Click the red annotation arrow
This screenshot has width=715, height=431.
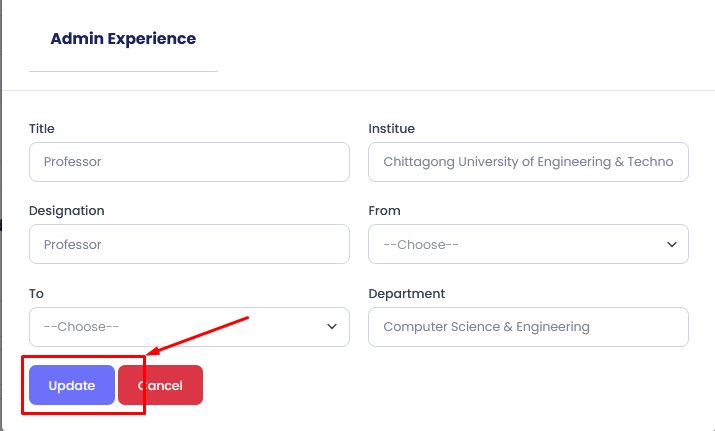coord(198,335)
